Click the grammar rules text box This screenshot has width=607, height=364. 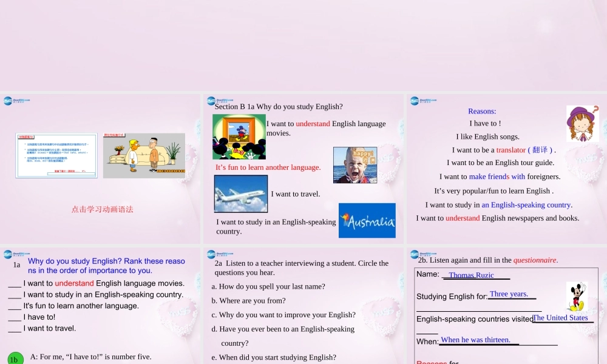[56, 155]
